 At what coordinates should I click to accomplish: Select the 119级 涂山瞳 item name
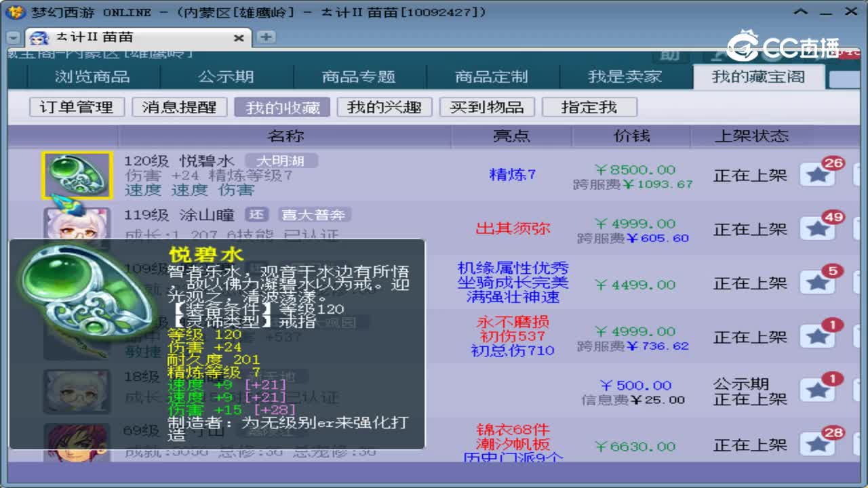[x=179, y=215]
